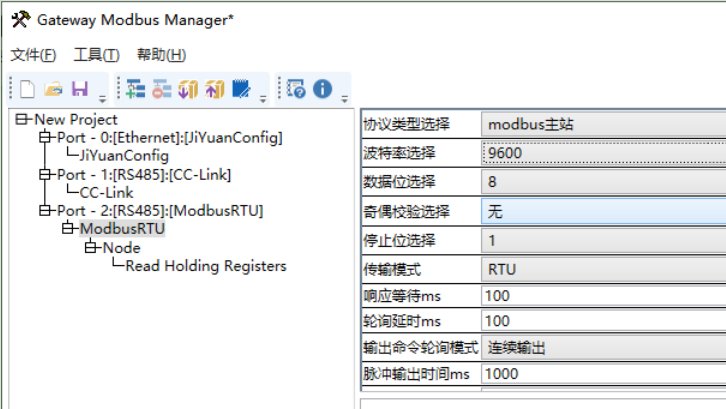Open 传输模式 dropdown showing RTU
Screen dimensions: 726x409
point(604,269)
